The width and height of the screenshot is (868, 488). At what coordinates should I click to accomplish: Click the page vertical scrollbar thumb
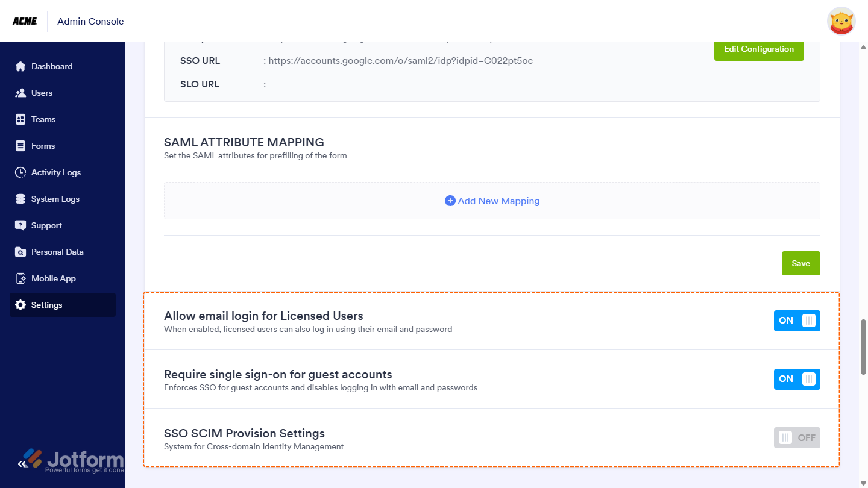pyautogui.click(x=863, y=347)
